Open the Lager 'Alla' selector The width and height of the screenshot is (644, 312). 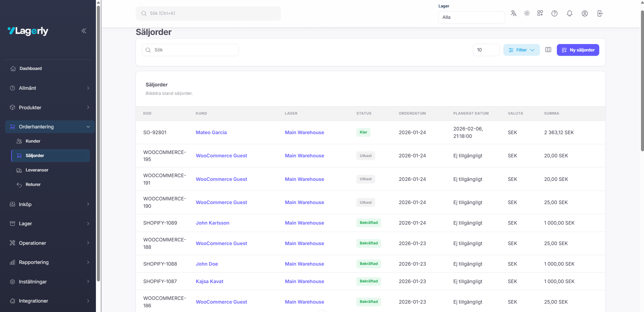[471, 17]
